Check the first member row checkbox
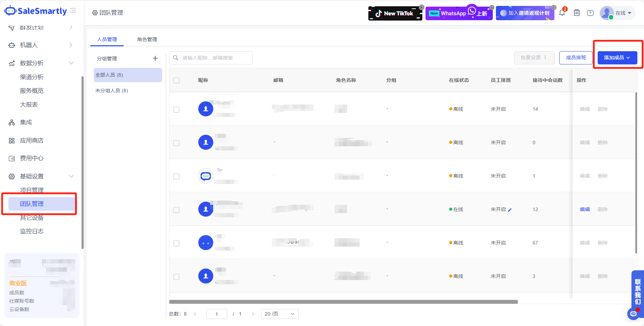Image resolution: width=644 pixels, height=326 pixels. click(176, 109)
